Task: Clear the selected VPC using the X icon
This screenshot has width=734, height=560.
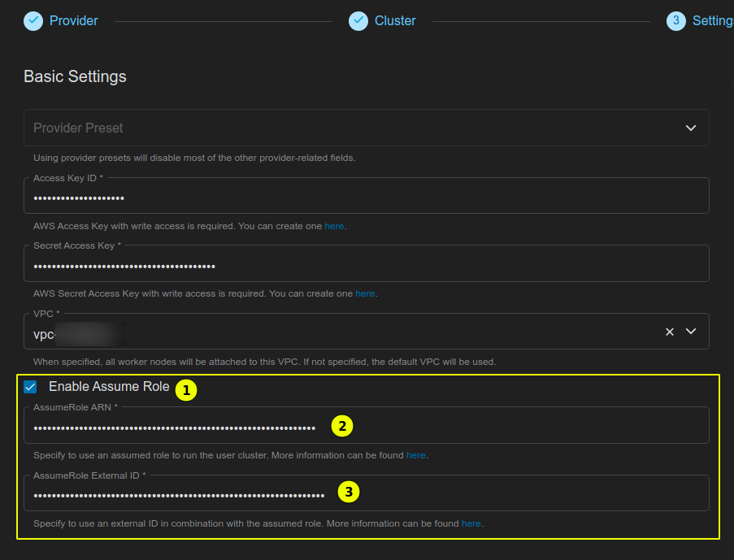Action: [x=669, y=331]
